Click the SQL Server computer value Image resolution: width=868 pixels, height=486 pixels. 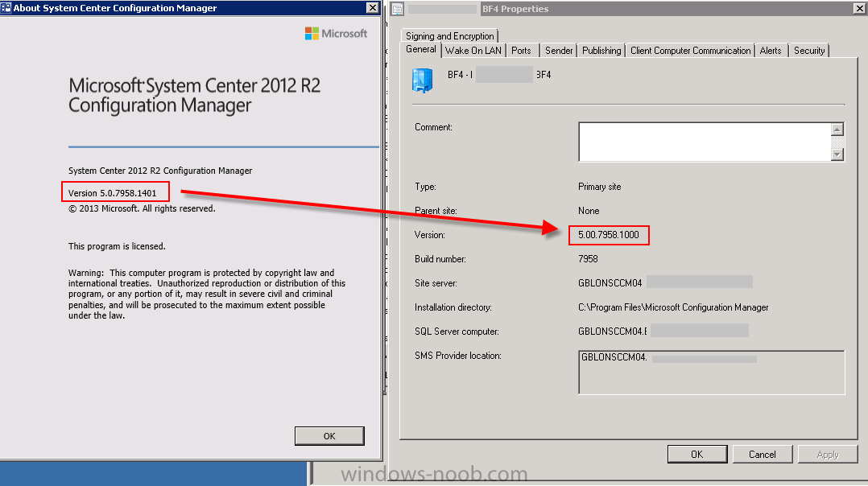tap(612, 332)
